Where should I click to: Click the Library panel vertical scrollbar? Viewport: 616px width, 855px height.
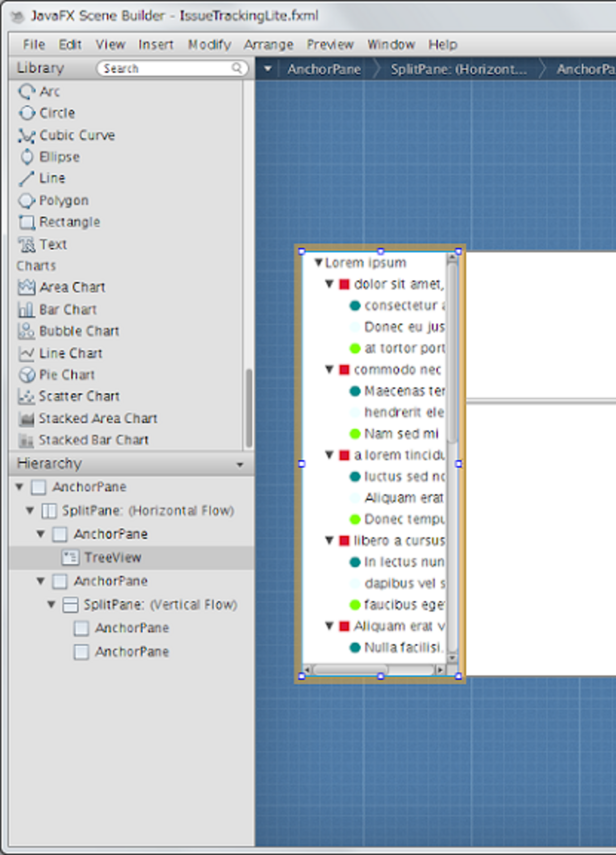(x=248, y=408)
